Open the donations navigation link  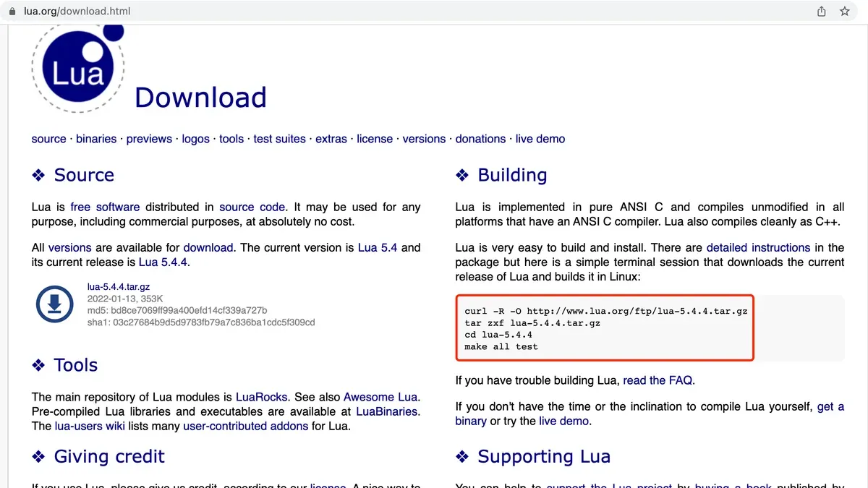tap(480, 139)
